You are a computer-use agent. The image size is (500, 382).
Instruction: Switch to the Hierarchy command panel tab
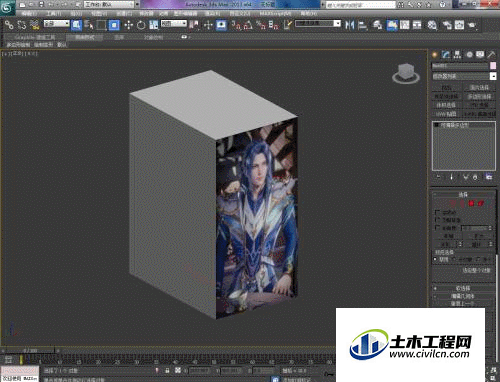point(457,55)
